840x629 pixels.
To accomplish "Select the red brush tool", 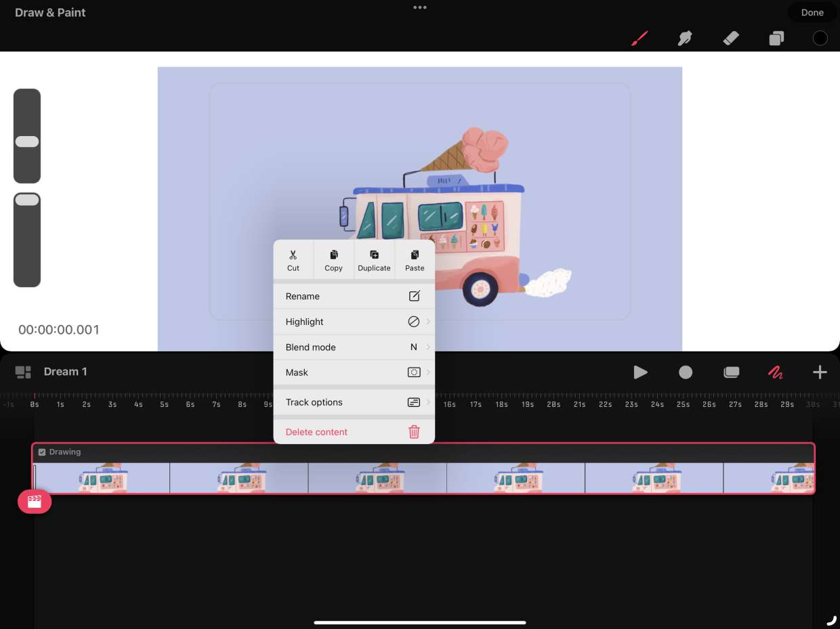I will coord(639,38).
